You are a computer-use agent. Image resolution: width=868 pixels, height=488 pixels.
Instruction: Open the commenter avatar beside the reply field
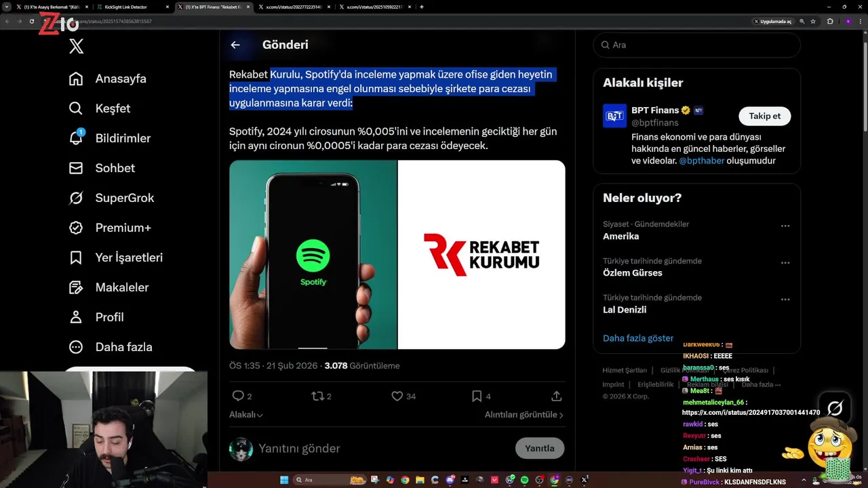241,449
